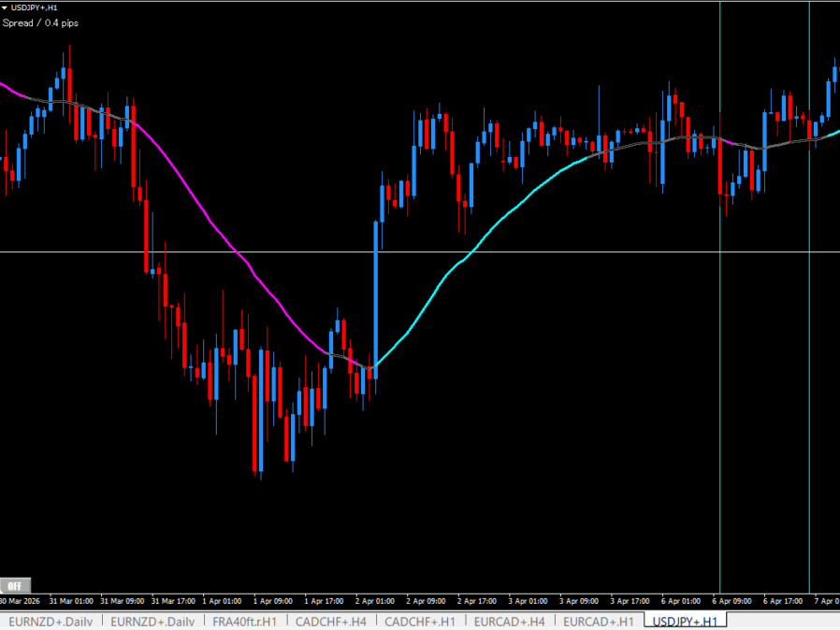Click the 31 Mar 09:00 time axis label
840x630 pixels.
coord(123,600)
